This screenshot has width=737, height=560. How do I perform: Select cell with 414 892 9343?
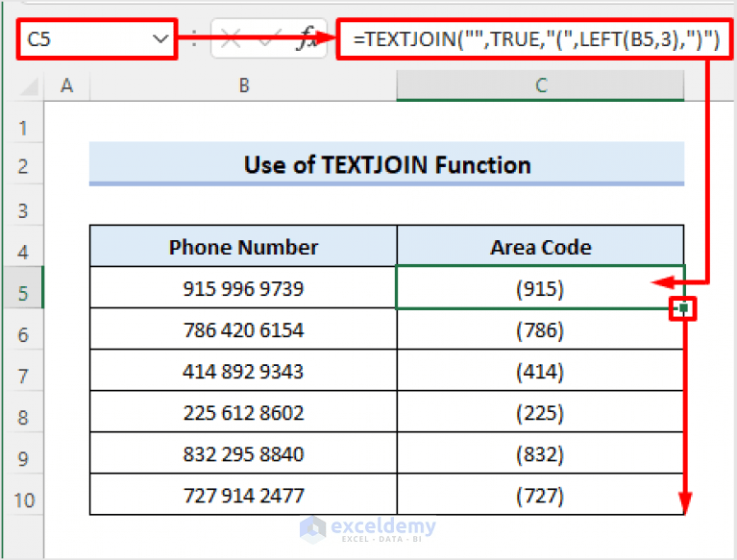pos(243,371)
